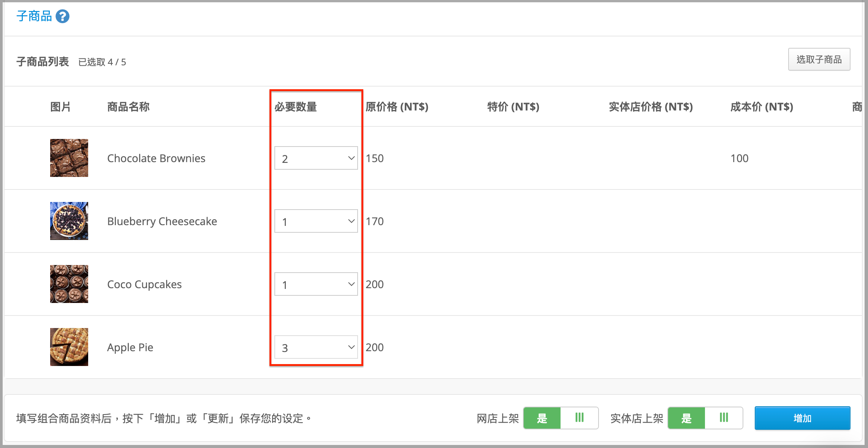The height and width of the screenshot is (448, 868).
Task: Open the 子商品 help question mark icon
Action: [63, 16]
